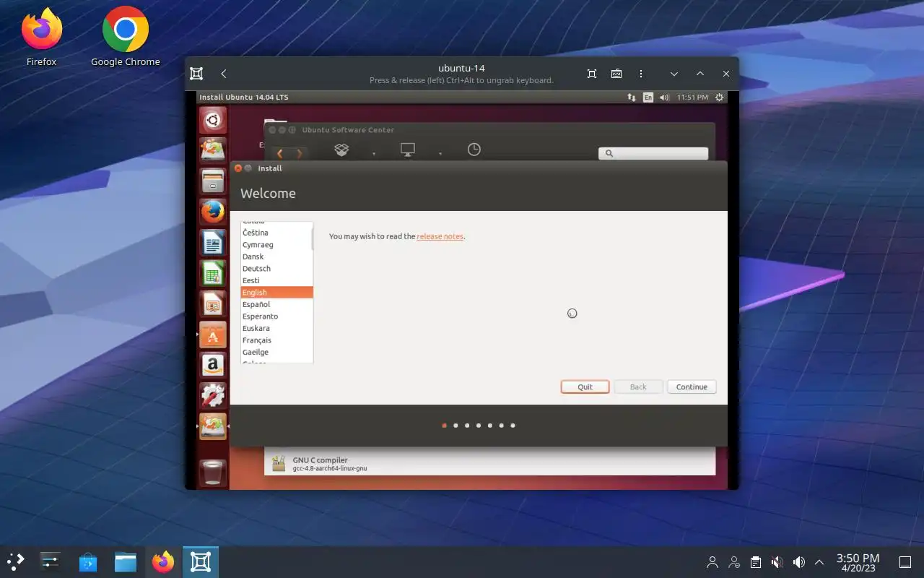Click the 3:50 PM taskbar clock
The height and width of the screenshot is (578, 924).
click(858, 562)
